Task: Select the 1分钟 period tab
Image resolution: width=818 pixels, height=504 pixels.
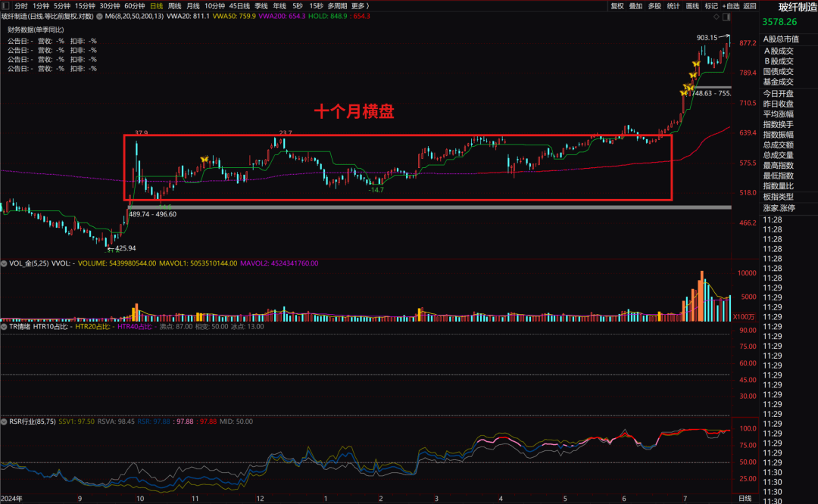Action: [x=41, y=6]
